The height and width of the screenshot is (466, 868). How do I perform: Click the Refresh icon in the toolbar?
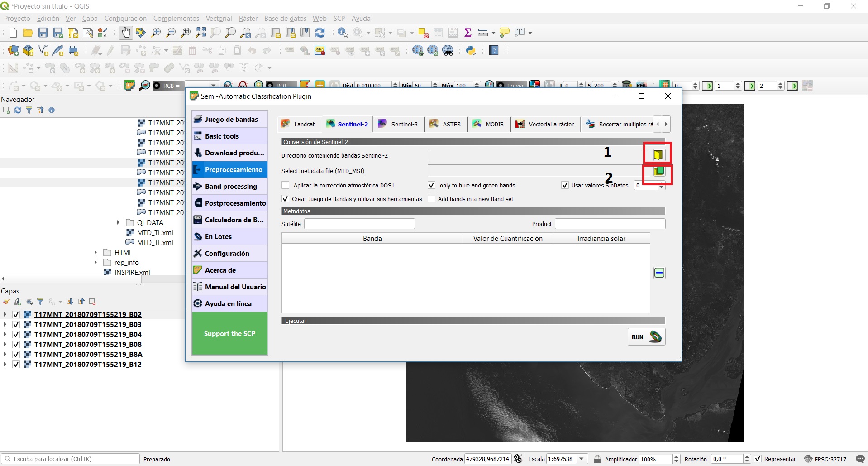pyautogui.click(x=320, y=33)
